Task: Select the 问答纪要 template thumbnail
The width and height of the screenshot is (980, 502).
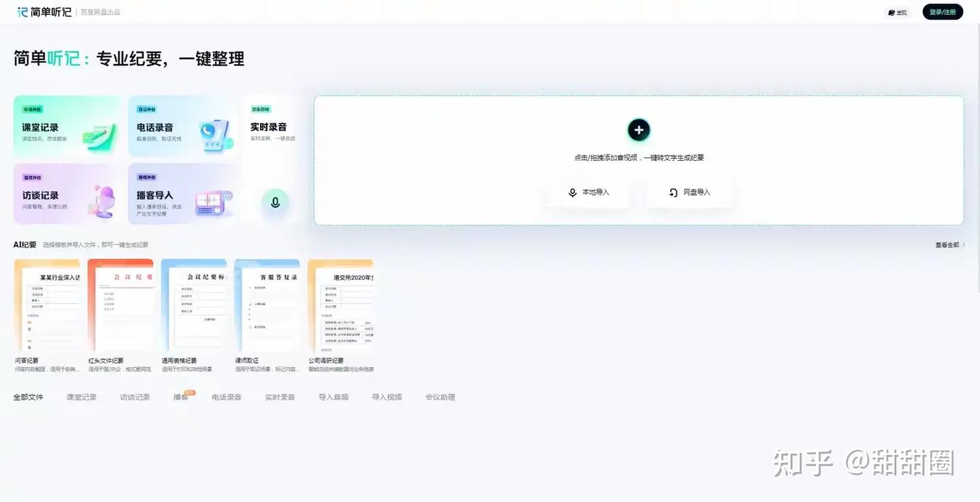Action: click(47, 306)
